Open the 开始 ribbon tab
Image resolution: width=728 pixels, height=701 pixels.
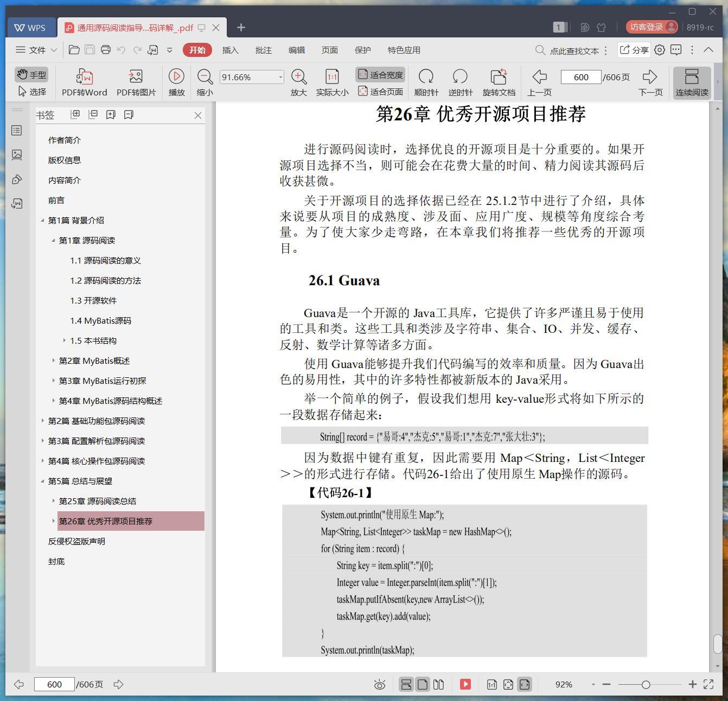pyautogui.click(x=197, y=50)
